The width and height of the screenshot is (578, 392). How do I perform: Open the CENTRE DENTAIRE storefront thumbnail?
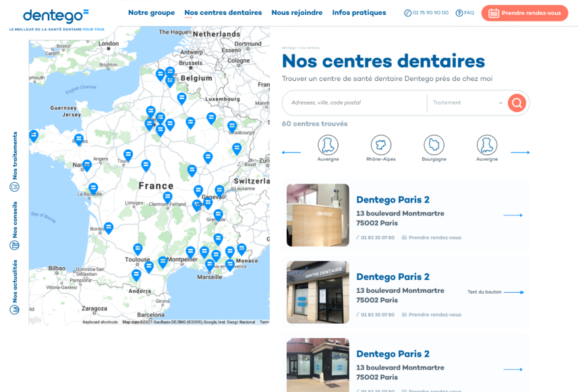tap(318, 292)
